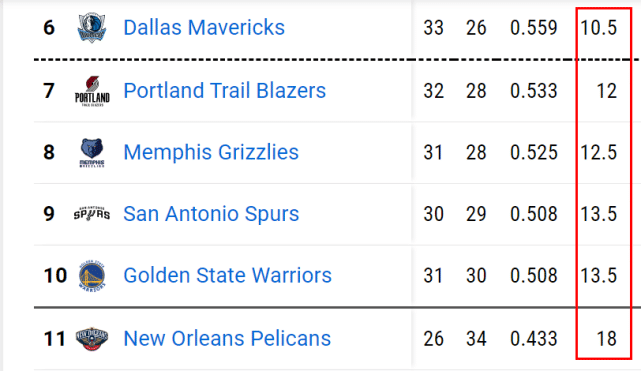Open the Portland Trail Blazers link
Viewport: 641px width, 371px height.
pos(224,91)
